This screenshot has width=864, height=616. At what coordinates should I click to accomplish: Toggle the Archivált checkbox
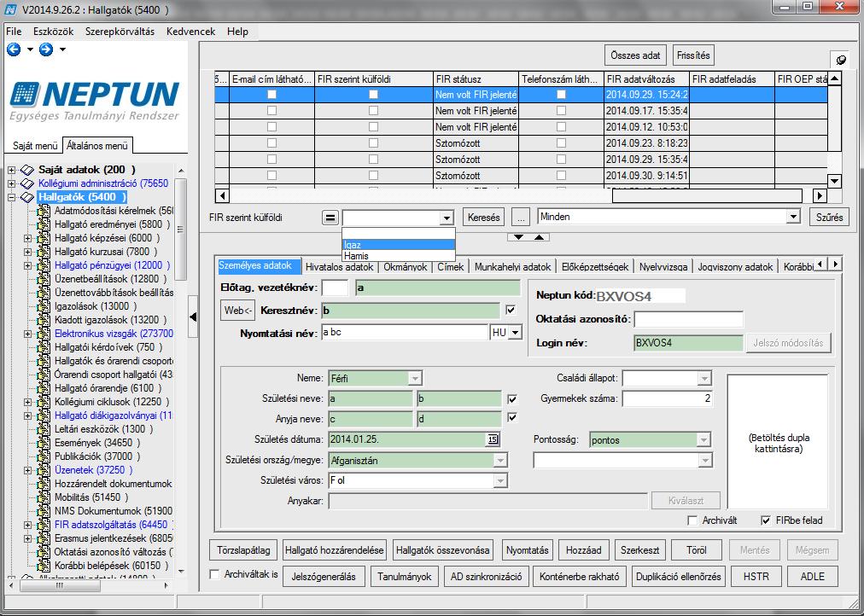pyautogui.click(x=692, y=520)
